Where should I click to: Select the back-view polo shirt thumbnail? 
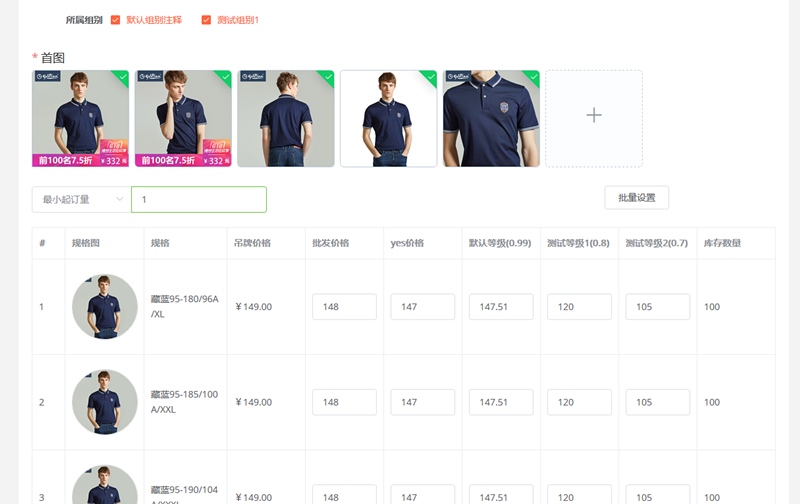tap(285, 118)
